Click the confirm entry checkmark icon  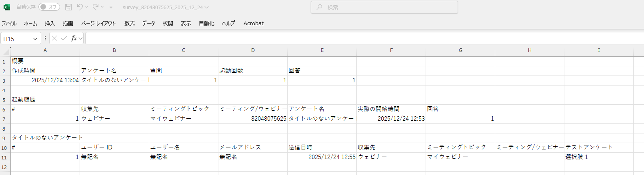coord(64,38)
